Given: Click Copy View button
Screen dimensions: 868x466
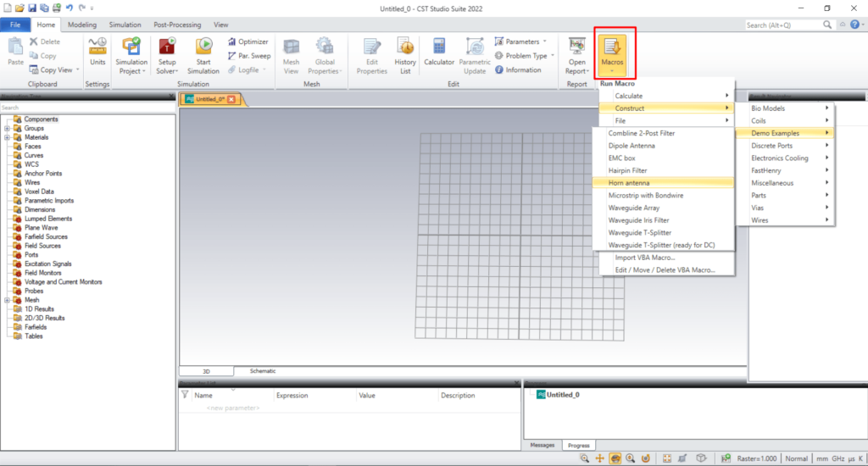Looking at the screenshot, I should [53, 69].
